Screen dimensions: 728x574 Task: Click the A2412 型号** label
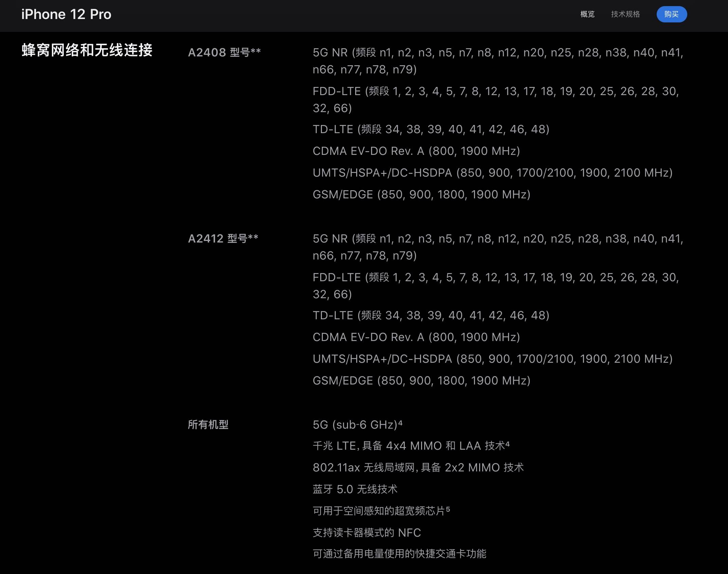point(223,238)
